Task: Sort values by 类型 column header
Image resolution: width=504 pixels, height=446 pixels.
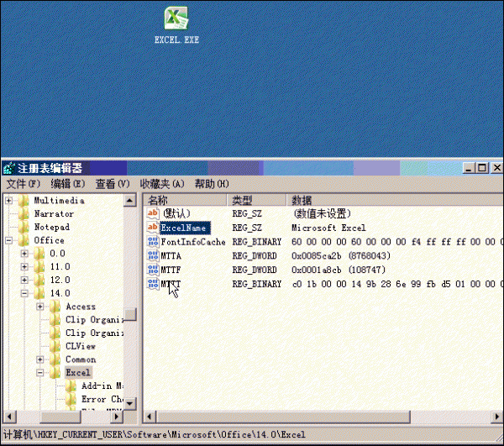Action: (x=256, y=200)
